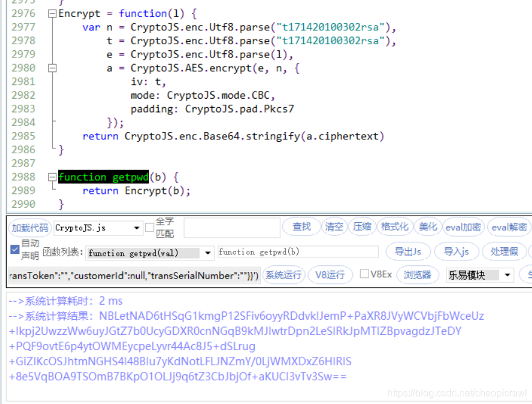This screenshot has height=404, width=532.
Task: Edit the function getpwd(b) input field
Action: pyautogui.click(x=298, y=252)
